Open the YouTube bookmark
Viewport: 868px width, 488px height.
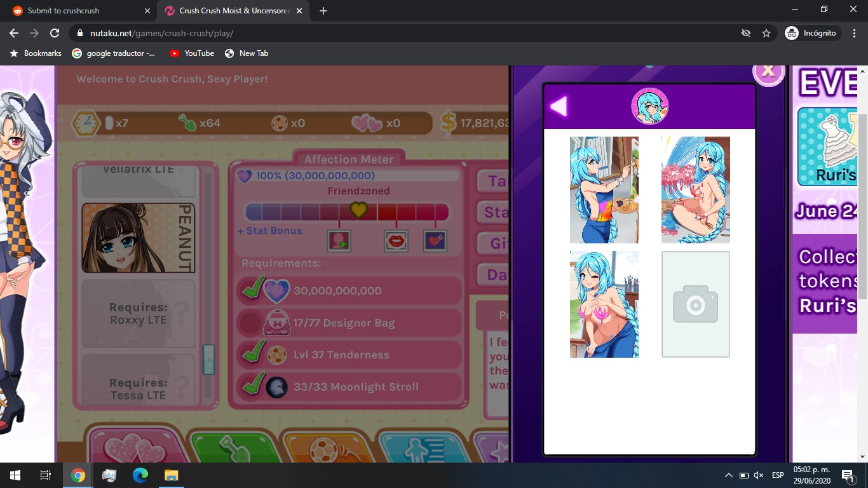click(192, 53)
